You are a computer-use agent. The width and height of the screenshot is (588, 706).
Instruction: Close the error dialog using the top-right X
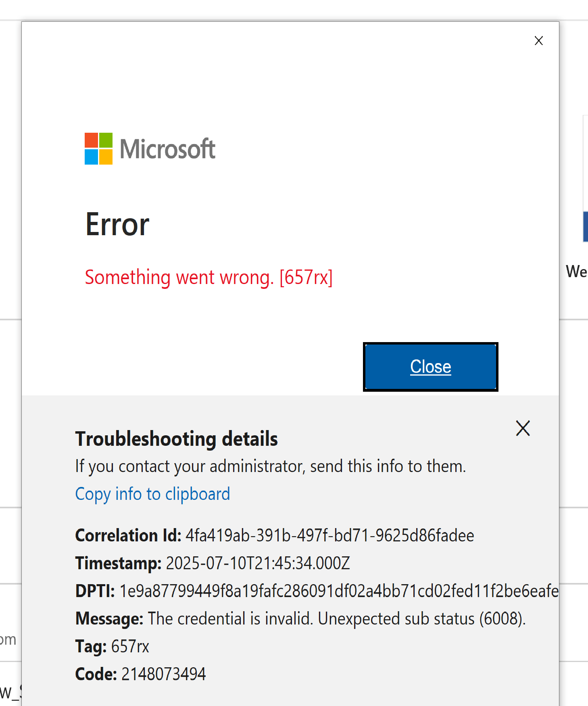coord(538,41)
